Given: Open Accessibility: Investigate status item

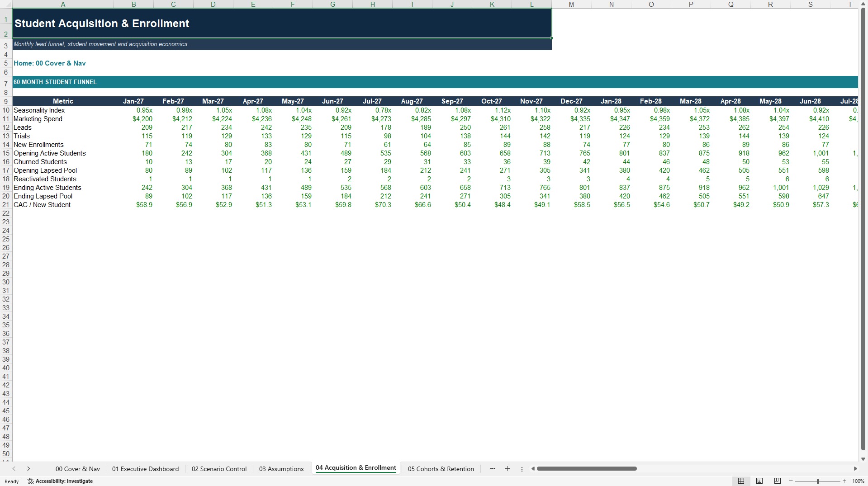Looking at the screenshot, I should [60, 481].
